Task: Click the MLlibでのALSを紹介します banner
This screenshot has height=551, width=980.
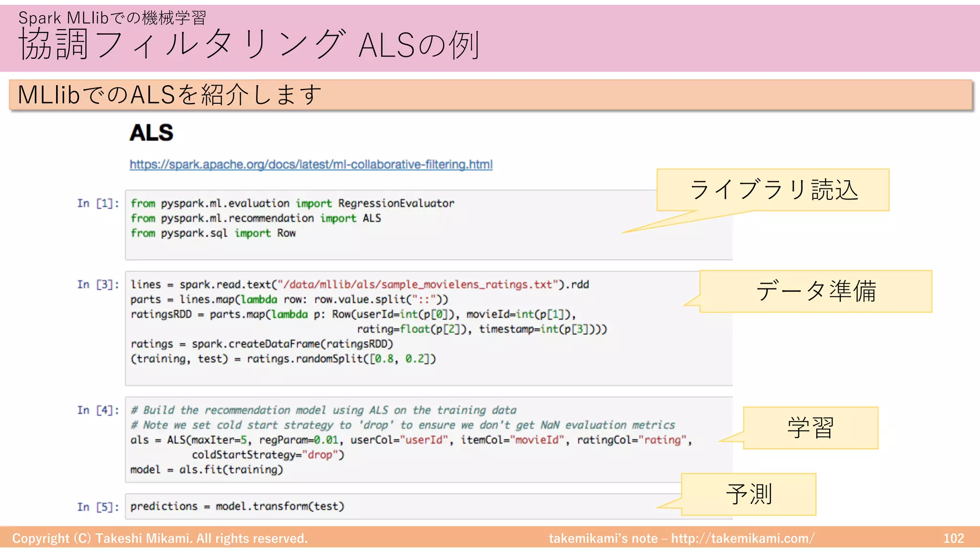Action: (490, 95)
